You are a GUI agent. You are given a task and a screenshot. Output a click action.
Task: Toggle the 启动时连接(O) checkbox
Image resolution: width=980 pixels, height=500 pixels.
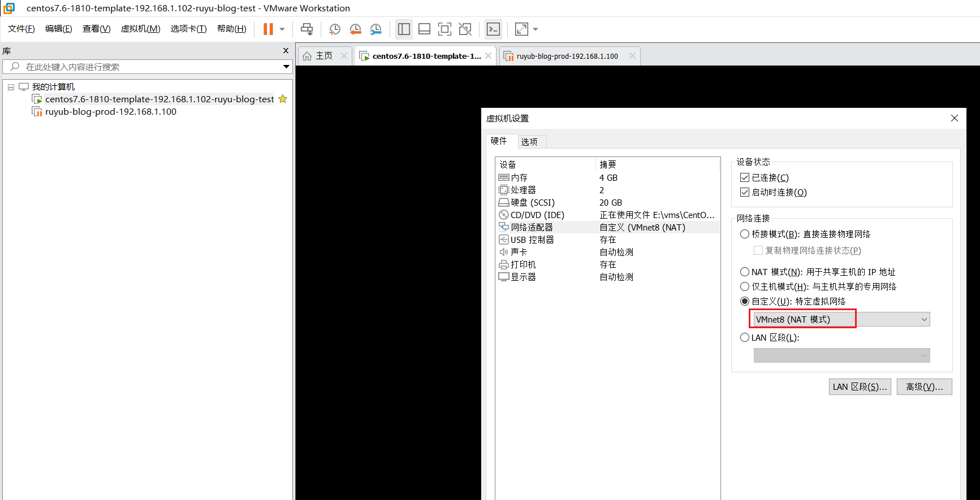pyautogui.click(x=745, y=193)
